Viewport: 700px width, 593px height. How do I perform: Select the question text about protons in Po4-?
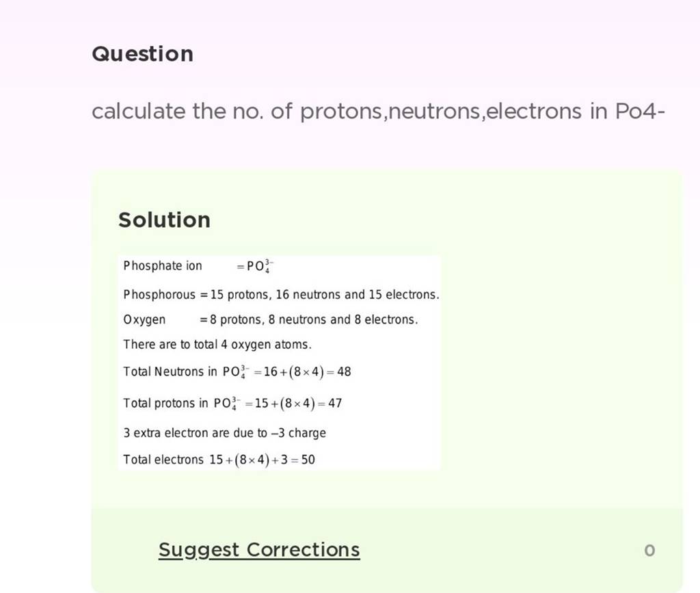click(378, 111)
